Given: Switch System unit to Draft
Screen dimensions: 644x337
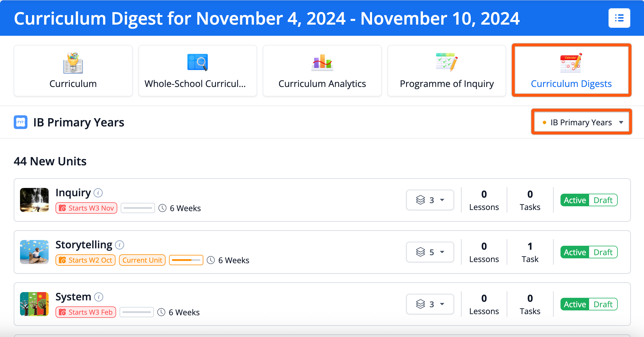Looking at the screenshot, I should [x=603, y=304].
